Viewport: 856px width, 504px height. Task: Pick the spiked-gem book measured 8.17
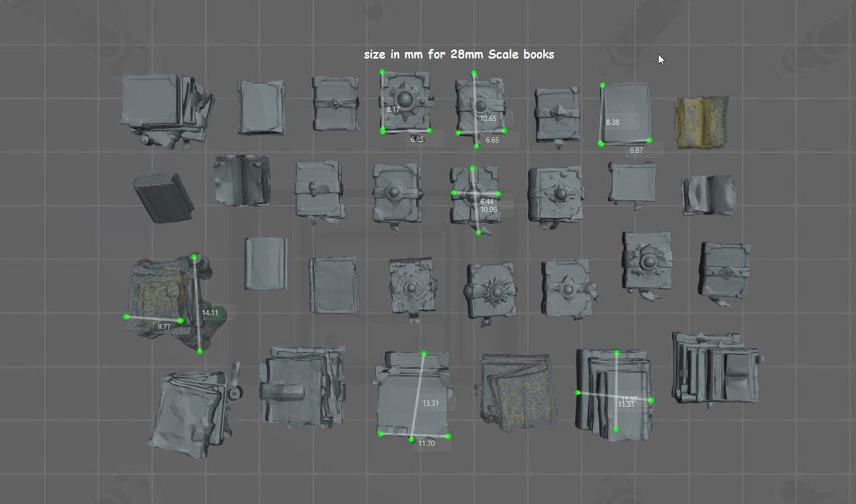click(x=405, y=102)
